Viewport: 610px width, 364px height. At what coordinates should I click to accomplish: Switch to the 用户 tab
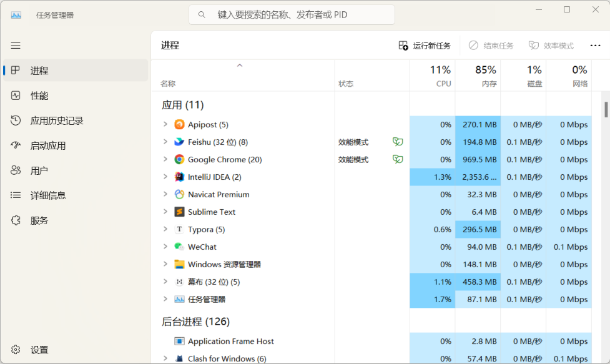click(x=76, y=170)
